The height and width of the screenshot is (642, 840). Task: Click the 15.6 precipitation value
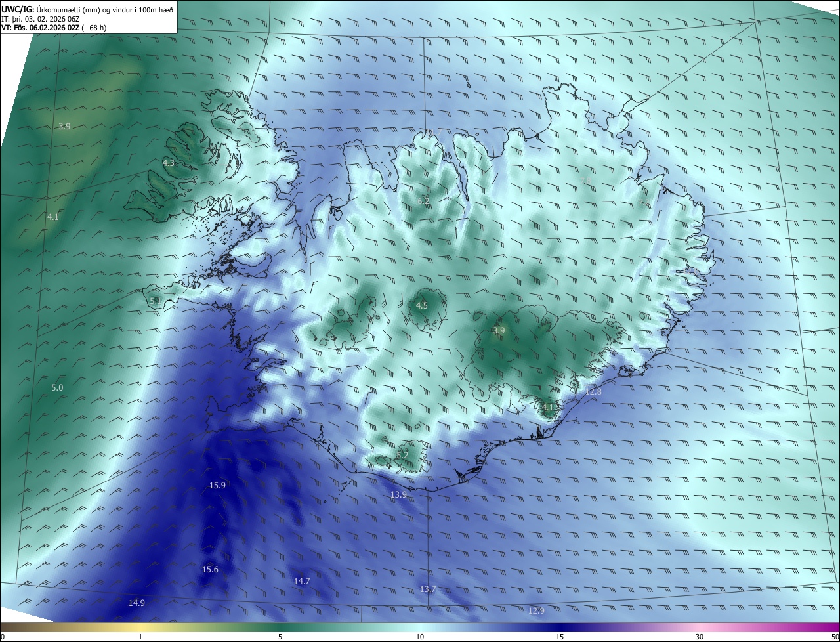[210, 570]
